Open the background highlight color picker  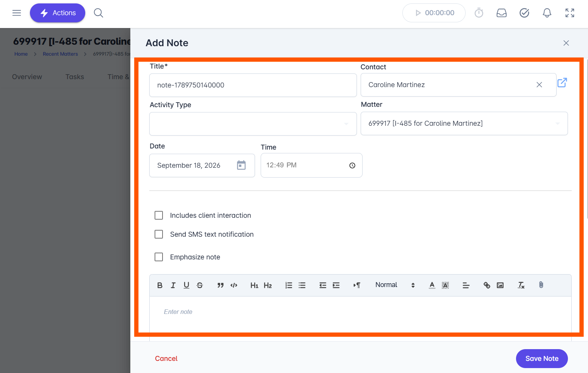pos(445,285)
